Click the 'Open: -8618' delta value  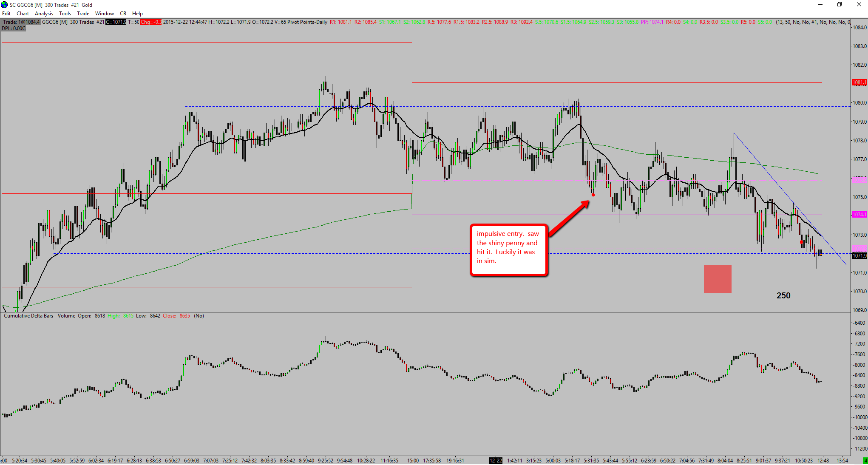pyautogui.click(x=91, y=316)
